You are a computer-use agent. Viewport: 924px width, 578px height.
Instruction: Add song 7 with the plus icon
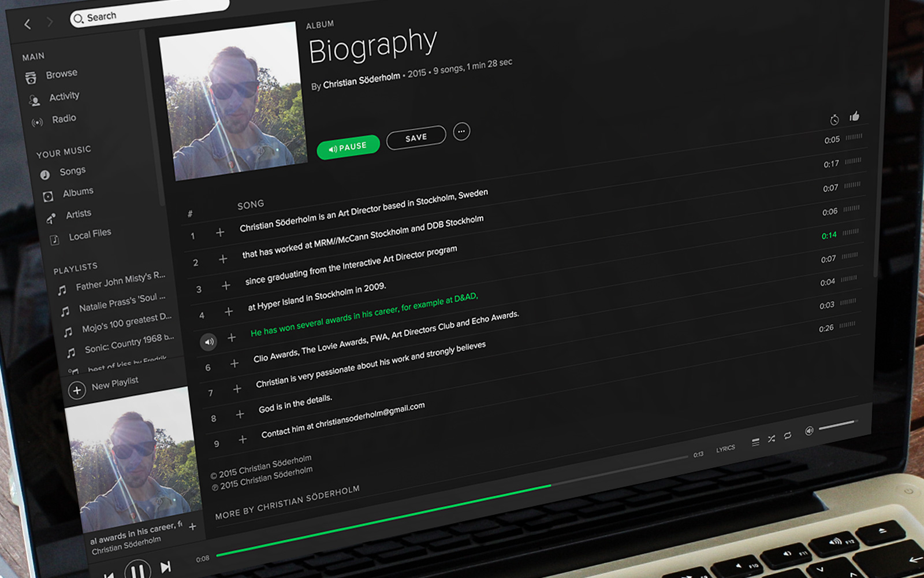[237, 389]
